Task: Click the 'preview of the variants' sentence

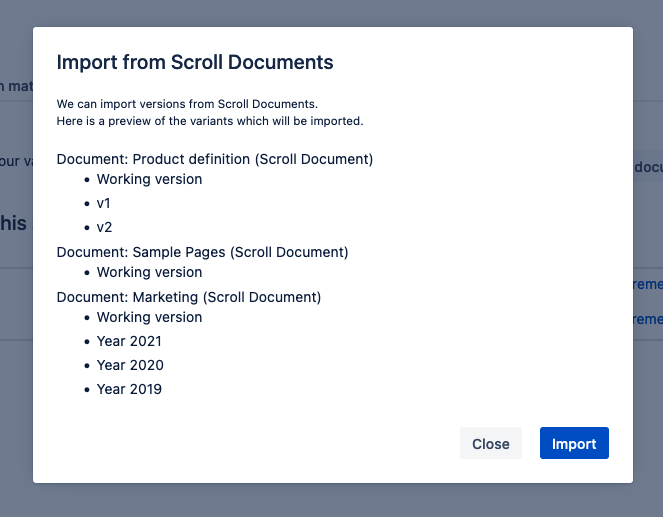Action: (210, 121)
